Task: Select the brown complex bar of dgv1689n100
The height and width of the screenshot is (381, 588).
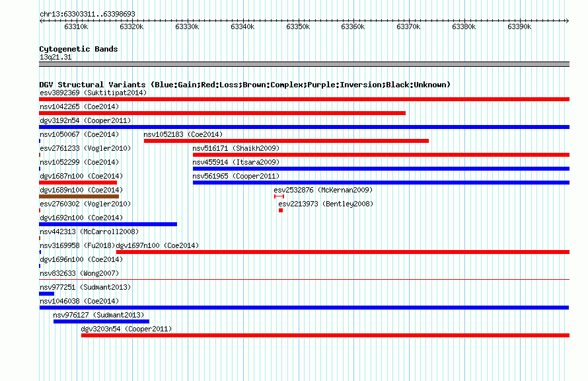Action: (x=79, y=196)
